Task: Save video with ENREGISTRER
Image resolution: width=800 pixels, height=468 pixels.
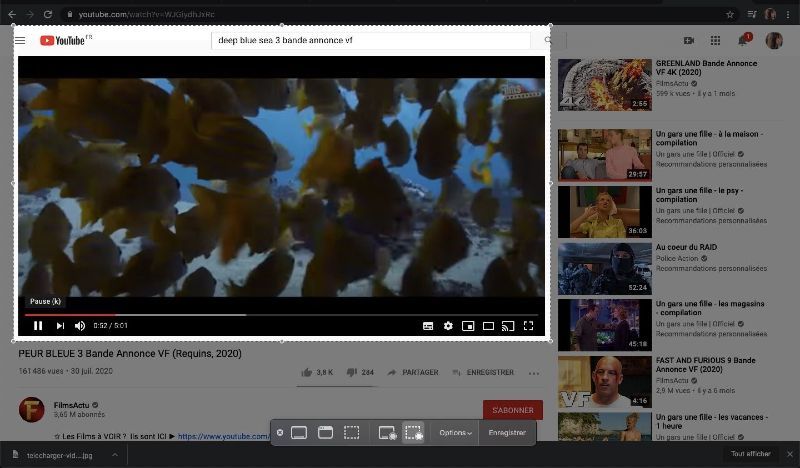Action: [x=483, y=372]
